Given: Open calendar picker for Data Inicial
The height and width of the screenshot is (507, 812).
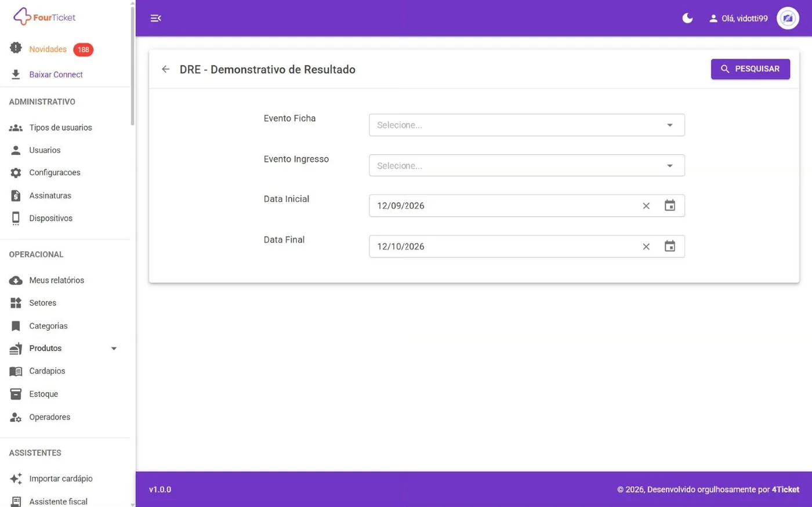Looking at the screenshot, I should (670, 205).
